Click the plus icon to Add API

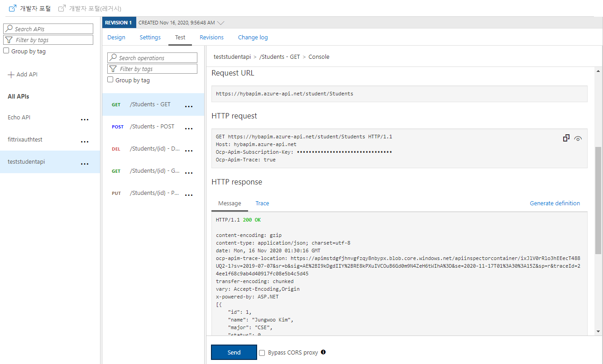(11, 75)
